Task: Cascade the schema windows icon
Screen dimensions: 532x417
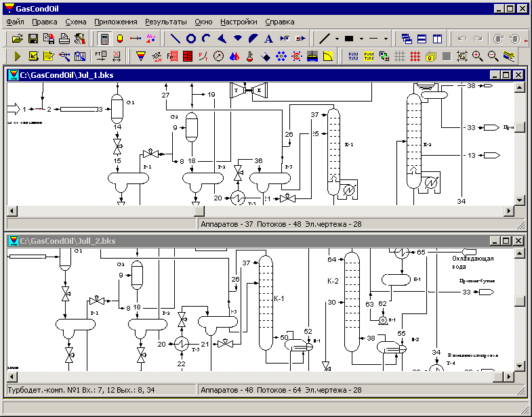Action: pos(406,39)
